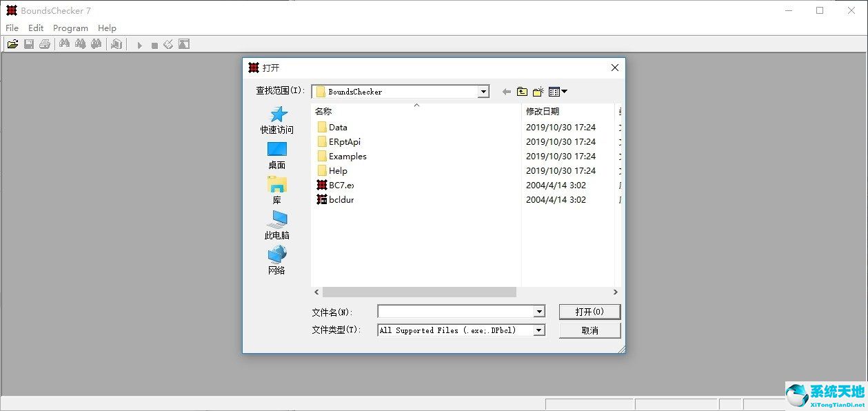Click the Up One Level folder icon
Image resolution: width=868 pixels, height=411 pixels.
click(x=522, y=92)
